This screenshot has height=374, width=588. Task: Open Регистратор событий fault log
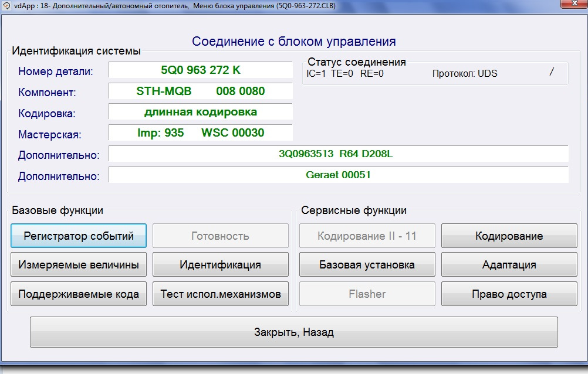(79, 236)
